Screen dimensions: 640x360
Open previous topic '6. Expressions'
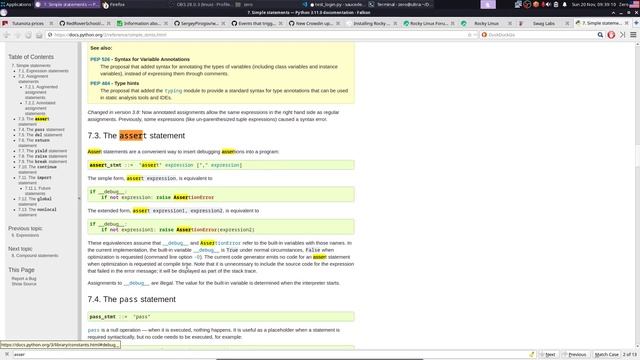click(x=25, y=236)
